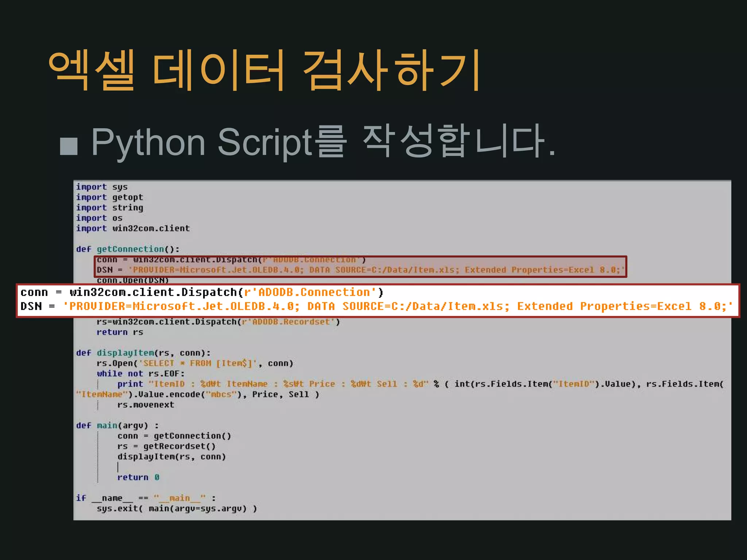Click the slide title '엑셀 데이터 검사하기'
This screenshot has height=560, width=747.
[265, 70]
